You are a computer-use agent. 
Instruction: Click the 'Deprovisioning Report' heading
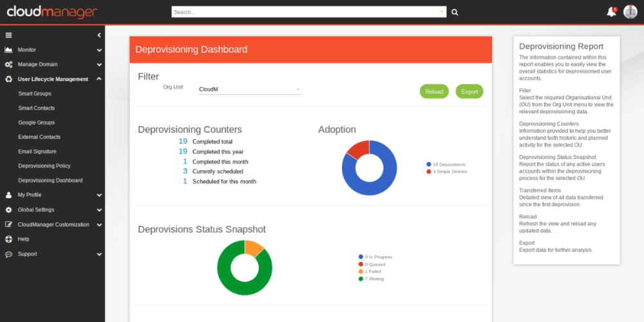tap(561, 46)
